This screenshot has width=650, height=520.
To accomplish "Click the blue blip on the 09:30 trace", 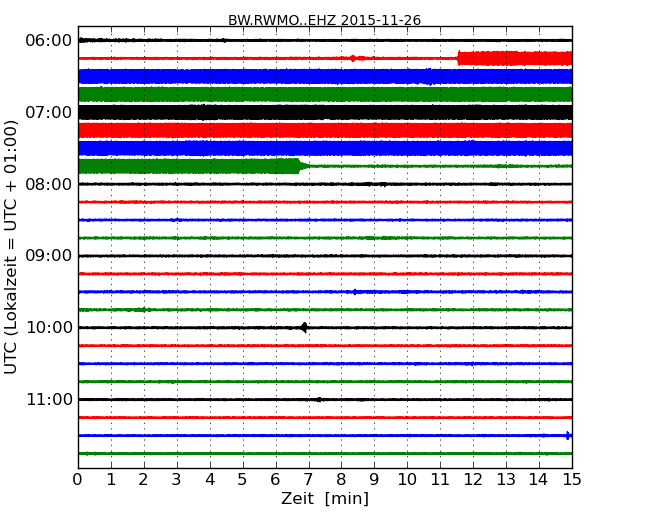I will (354, 292).
